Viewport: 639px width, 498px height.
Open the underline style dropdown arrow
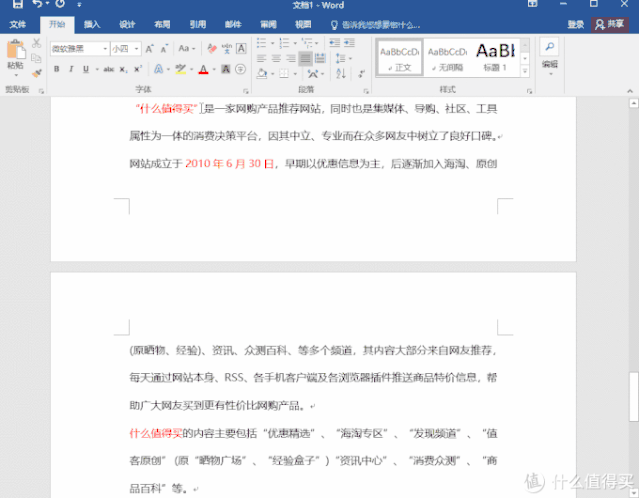tap(97, 70)
